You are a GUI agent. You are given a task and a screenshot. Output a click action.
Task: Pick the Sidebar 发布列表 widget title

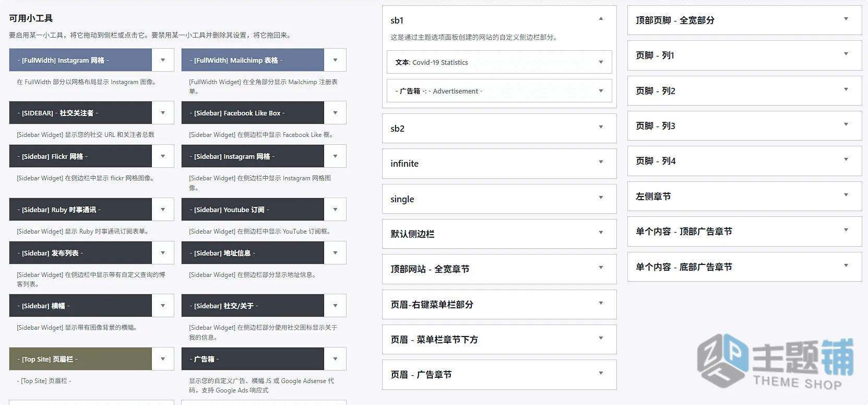tap(80, 253)
